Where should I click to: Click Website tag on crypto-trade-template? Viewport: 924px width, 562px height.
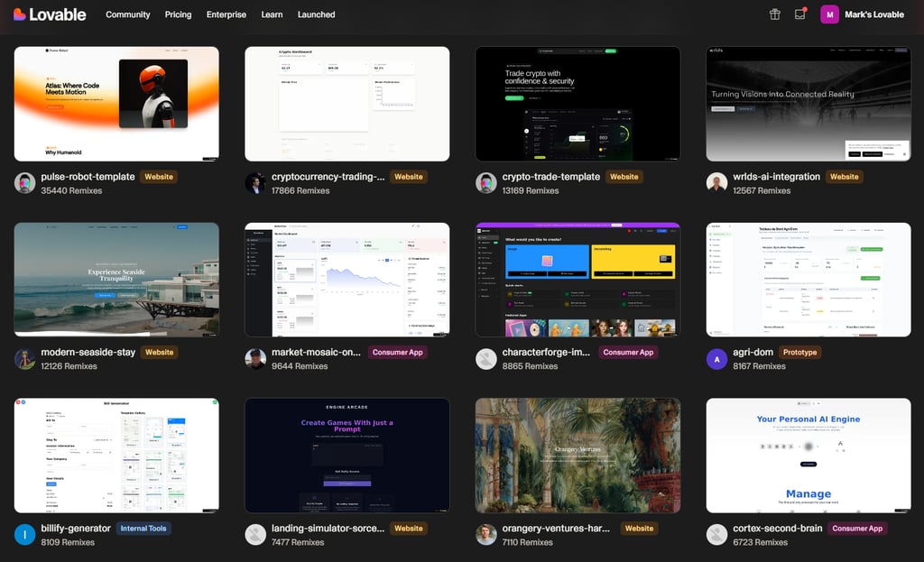click(624, 176)
